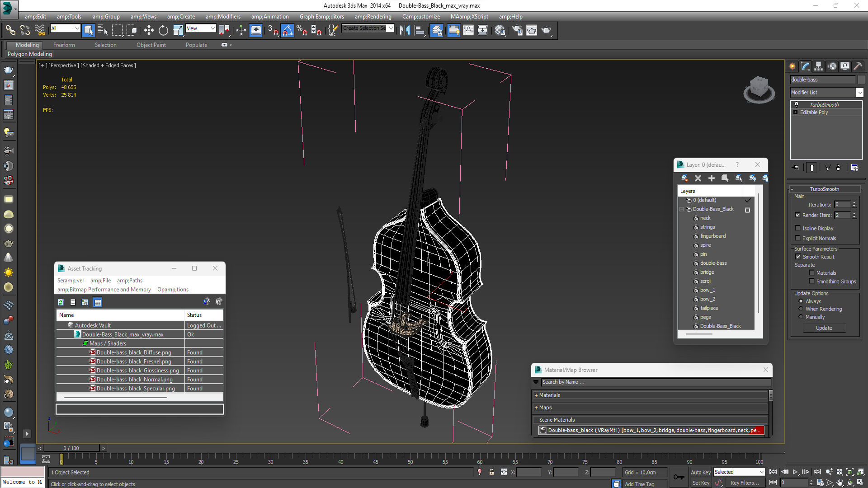
Task: Open the Modifier List dropdown
Action: tap(827, 92)
